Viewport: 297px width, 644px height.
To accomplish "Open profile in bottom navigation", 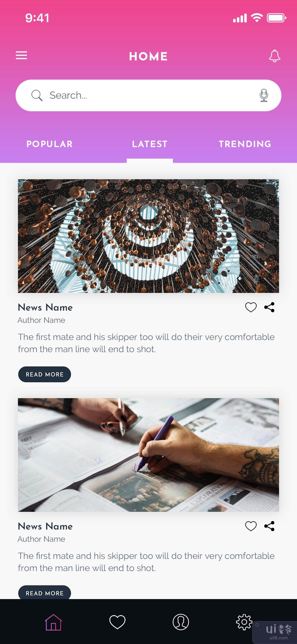I will (x=181, y=622).
